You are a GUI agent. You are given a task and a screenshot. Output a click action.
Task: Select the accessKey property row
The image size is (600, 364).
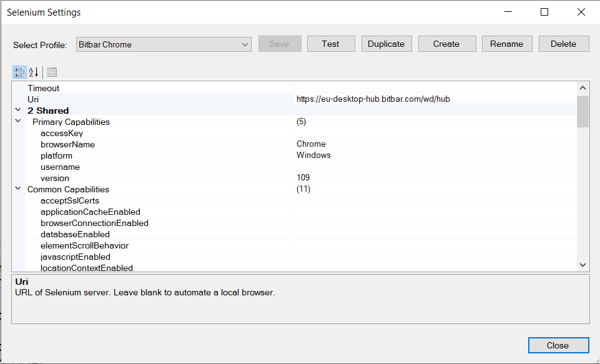coord(62,133)
